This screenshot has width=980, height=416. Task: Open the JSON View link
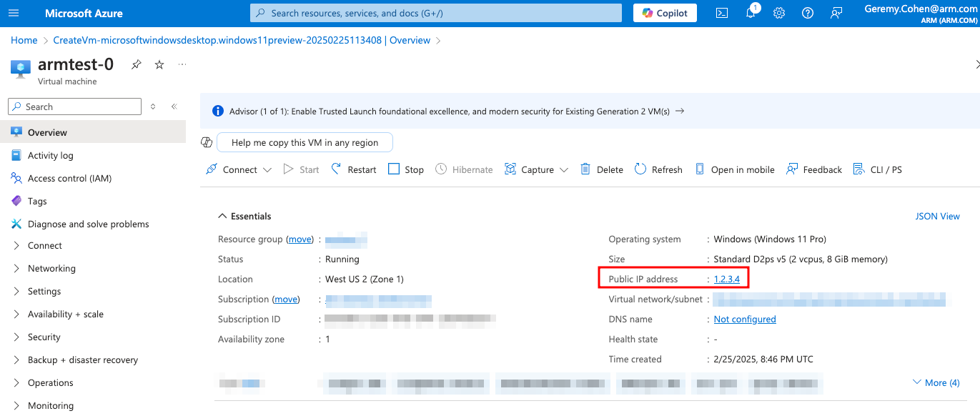(x=937, y=216)
